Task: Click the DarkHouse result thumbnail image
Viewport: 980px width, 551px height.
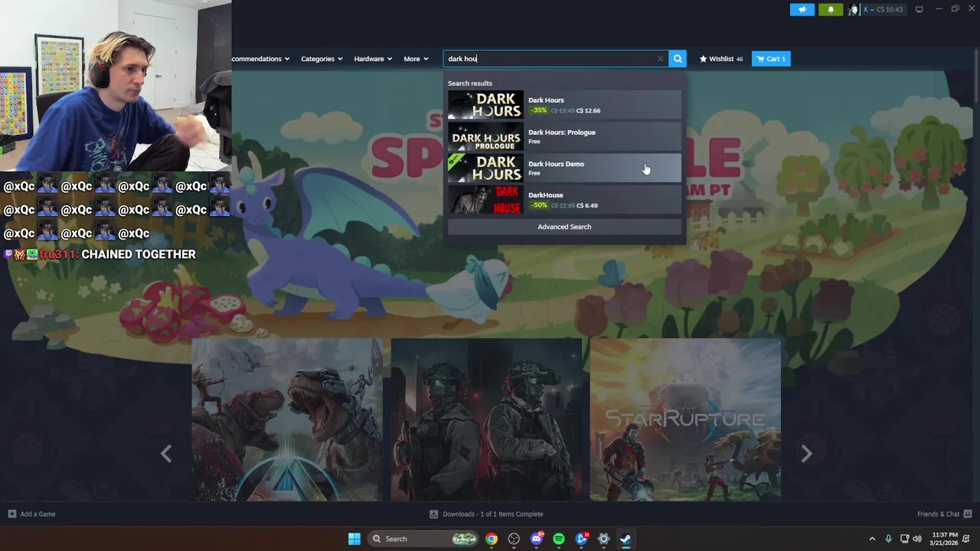Action: pos(485,200)
